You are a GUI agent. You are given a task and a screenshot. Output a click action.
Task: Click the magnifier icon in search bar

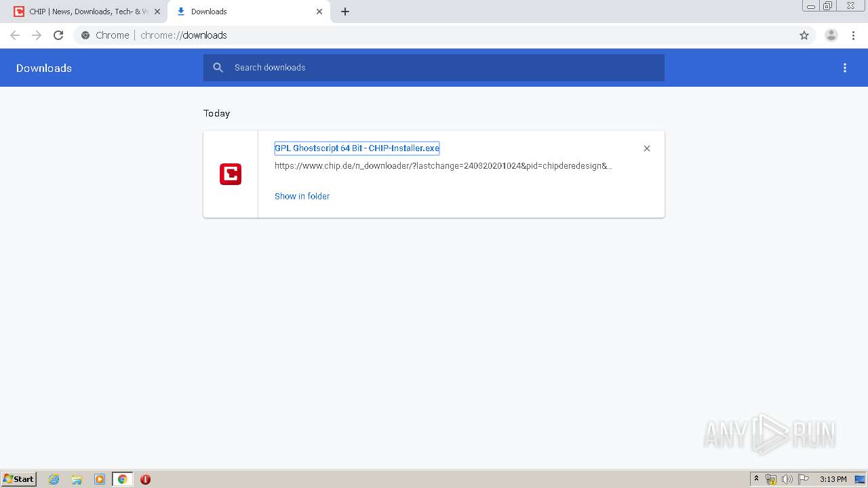point(218,68)
